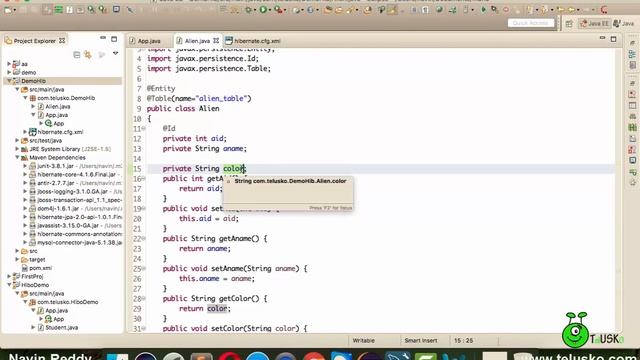Viewport: 640px width, 360px height.
Task: Select src/test/java folder in DemoHib
Action: click(41, 140)
